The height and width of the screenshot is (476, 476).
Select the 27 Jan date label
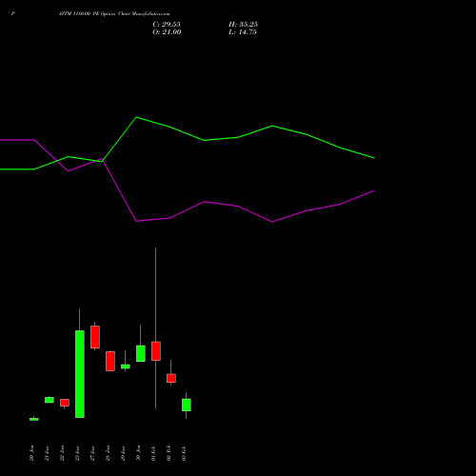[x=92, y=453]
